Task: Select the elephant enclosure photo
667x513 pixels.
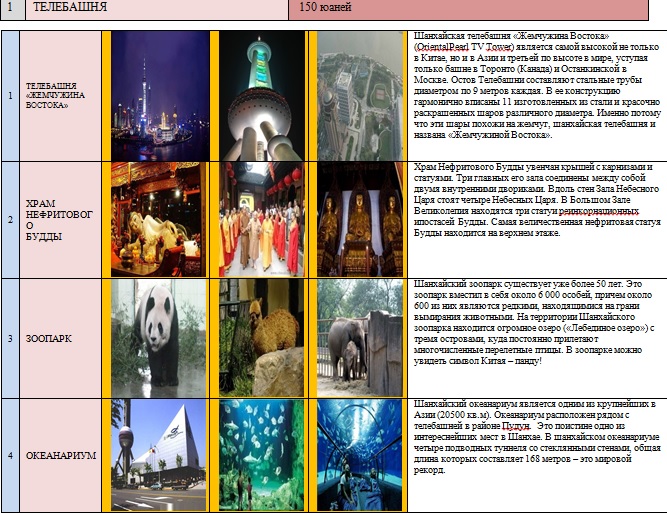Action: (360, 338)
